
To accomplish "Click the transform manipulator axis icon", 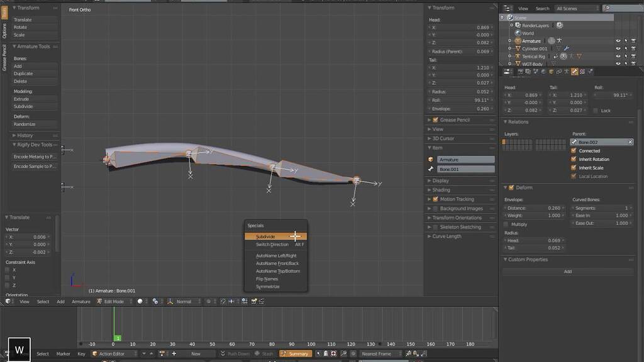I will tap(170, 301).
